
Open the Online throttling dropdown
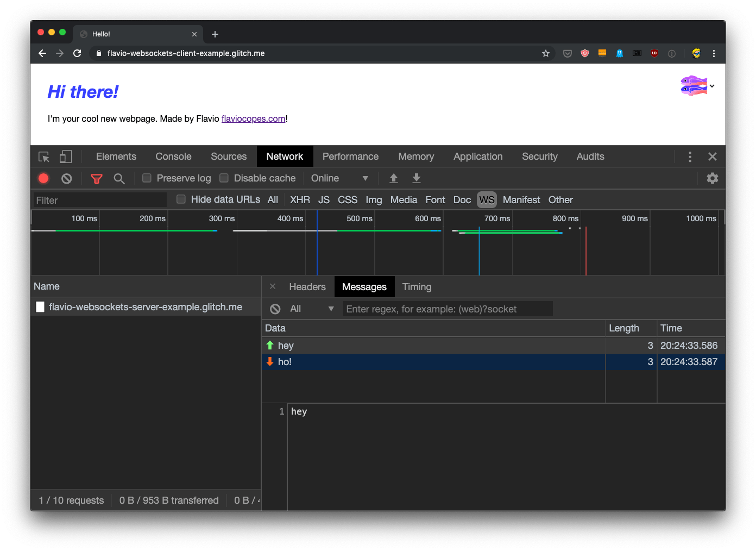point(340,178)
